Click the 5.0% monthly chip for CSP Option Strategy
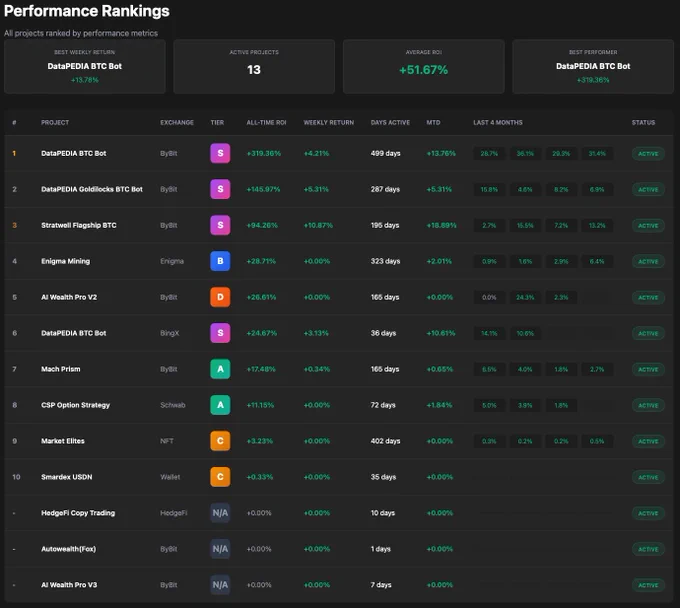This screenshot has height=608, width=680. coord(489,405)
